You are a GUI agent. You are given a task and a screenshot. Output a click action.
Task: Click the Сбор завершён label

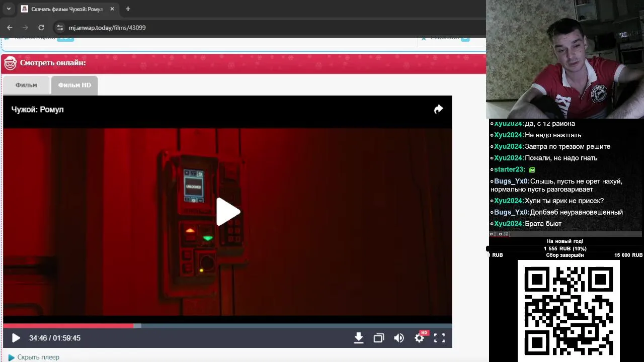click(565, 255)
